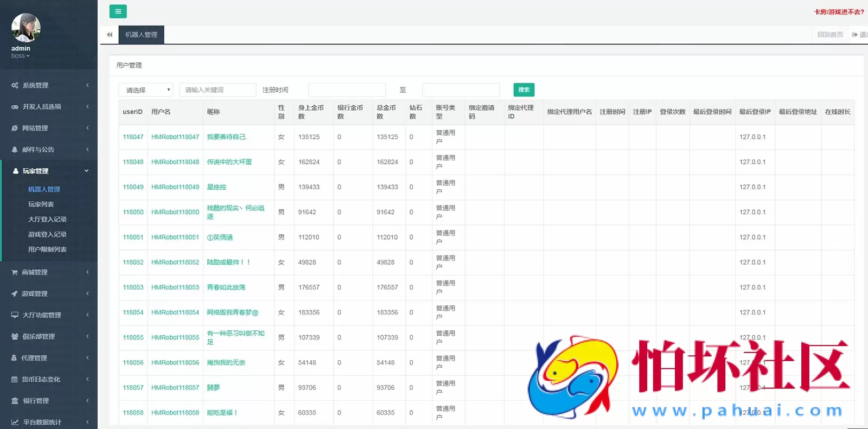Open user ID 118047 link

coord(133,137)
